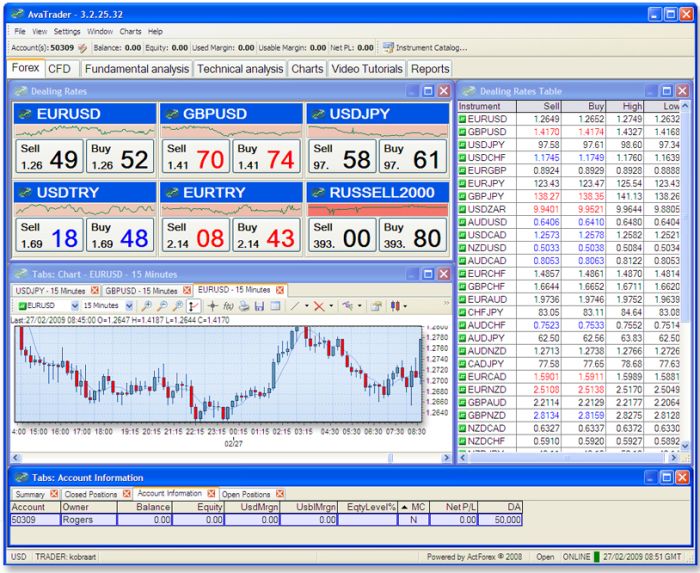Click the 50,000 DA value cell
This screenshot has height=573, width=700.
click(x=500, y=519)
